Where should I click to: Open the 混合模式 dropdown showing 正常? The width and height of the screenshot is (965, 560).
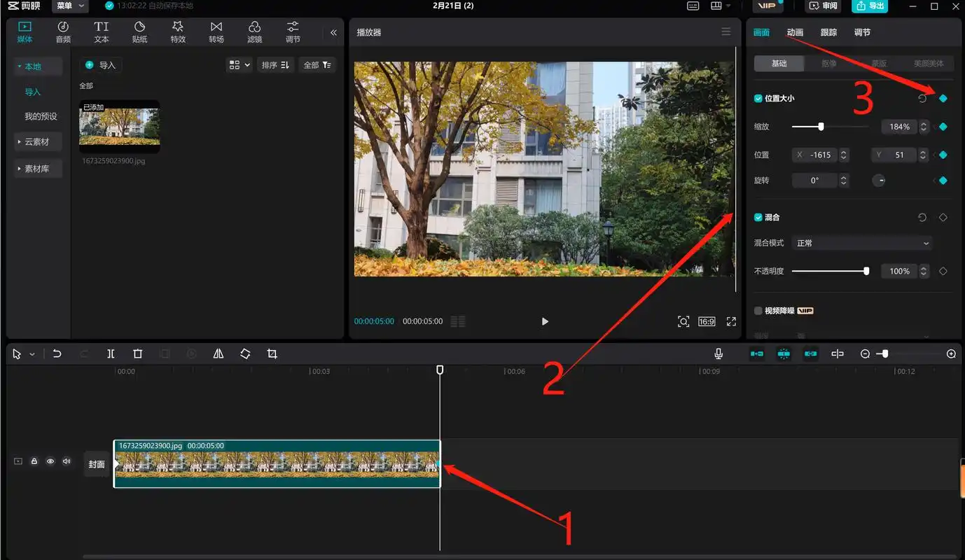pos(862,243)
